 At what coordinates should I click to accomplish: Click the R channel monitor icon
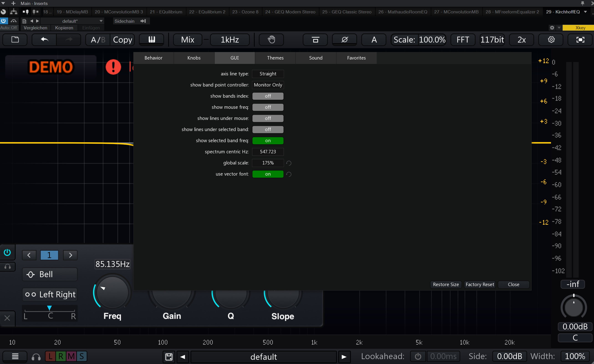[x=61, y=356]
